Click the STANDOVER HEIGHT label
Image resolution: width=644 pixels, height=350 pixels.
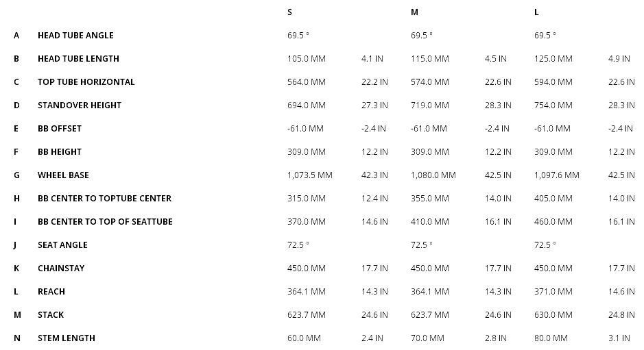79,105
